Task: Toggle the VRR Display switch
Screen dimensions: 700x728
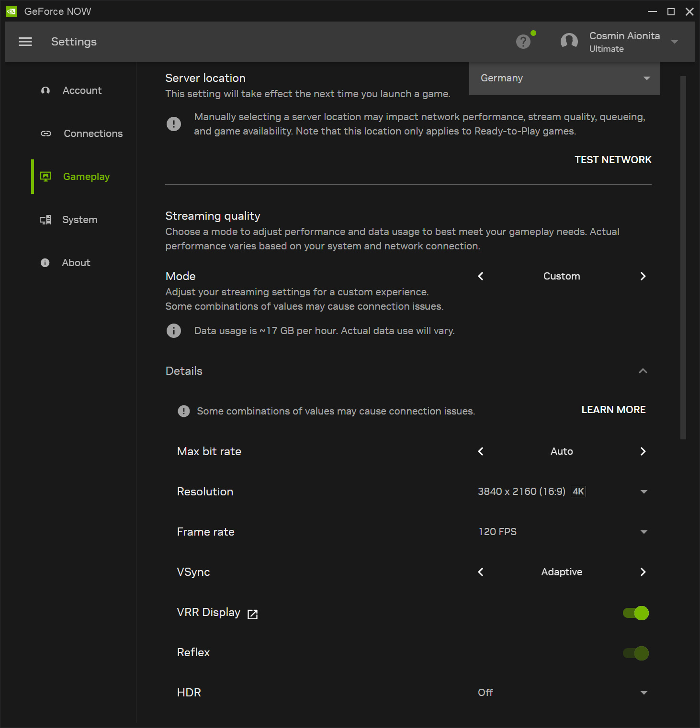Action: click(x=635, y=613)
